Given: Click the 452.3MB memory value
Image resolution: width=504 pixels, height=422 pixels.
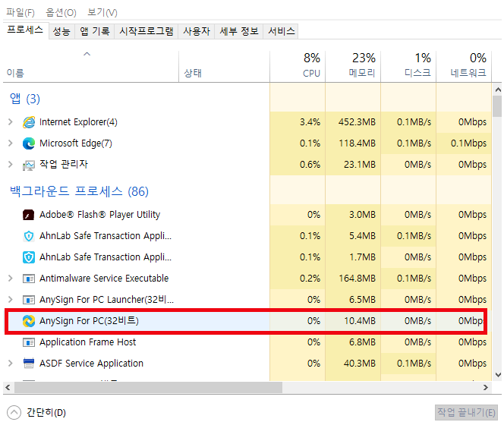Looking at the screenshot, I should tap(357, 122).
